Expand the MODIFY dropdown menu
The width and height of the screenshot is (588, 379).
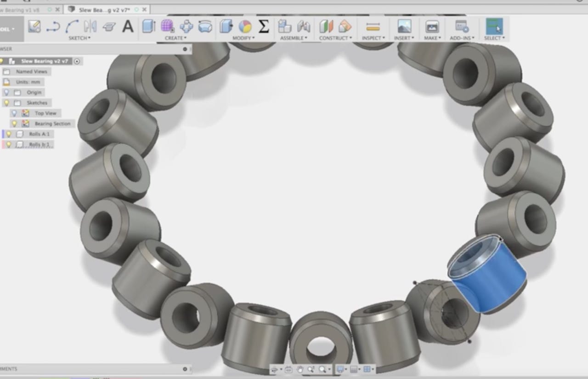[x=243, y=38]
